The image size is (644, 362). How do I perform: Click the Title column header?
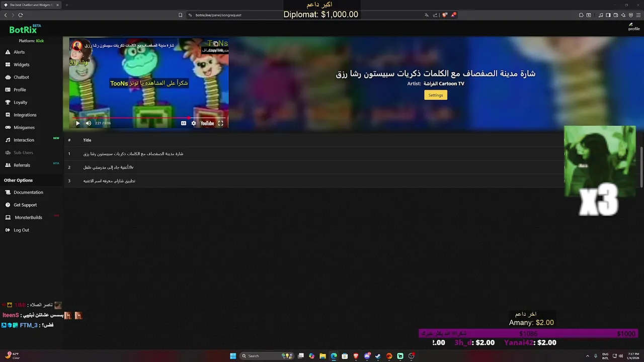[87, 140]
